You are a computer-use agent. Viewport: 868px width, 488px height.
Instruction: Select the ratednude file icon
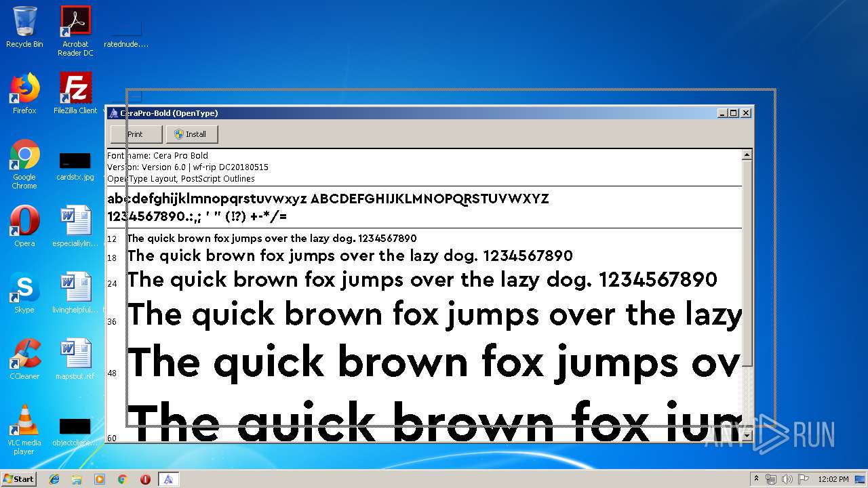click(x=126, y=35)
